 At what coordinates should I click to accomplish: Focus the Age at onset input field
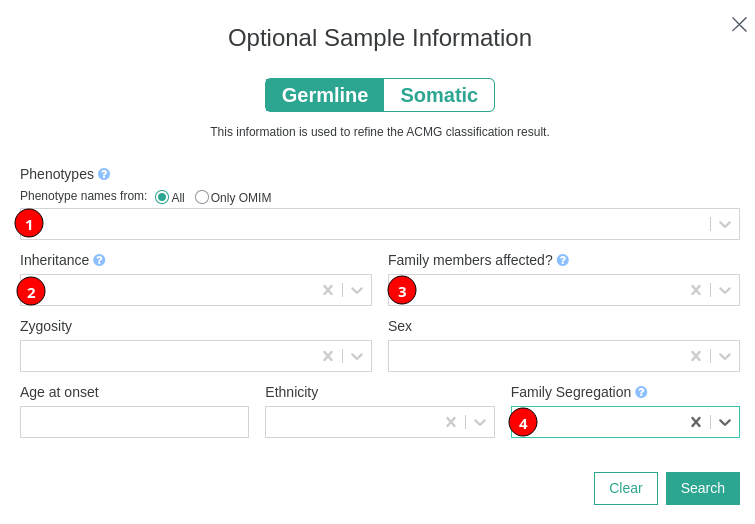point(134,422)
